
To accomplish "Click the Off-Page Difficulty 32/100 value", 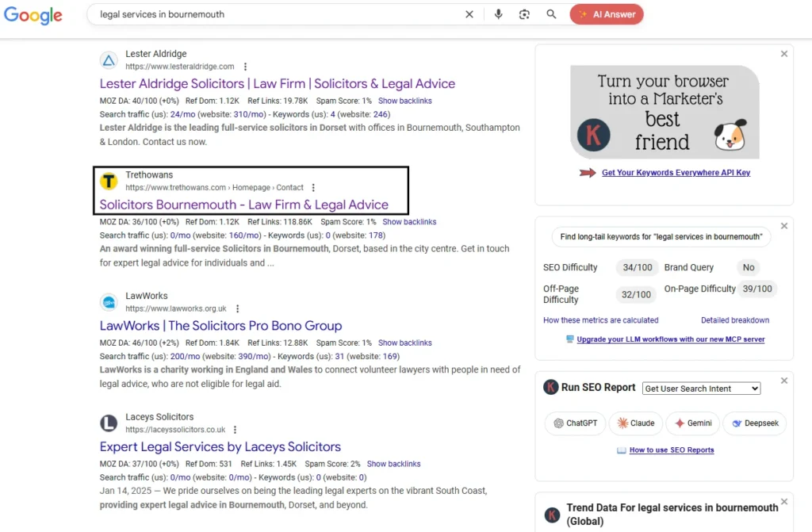I will (636, 294).
